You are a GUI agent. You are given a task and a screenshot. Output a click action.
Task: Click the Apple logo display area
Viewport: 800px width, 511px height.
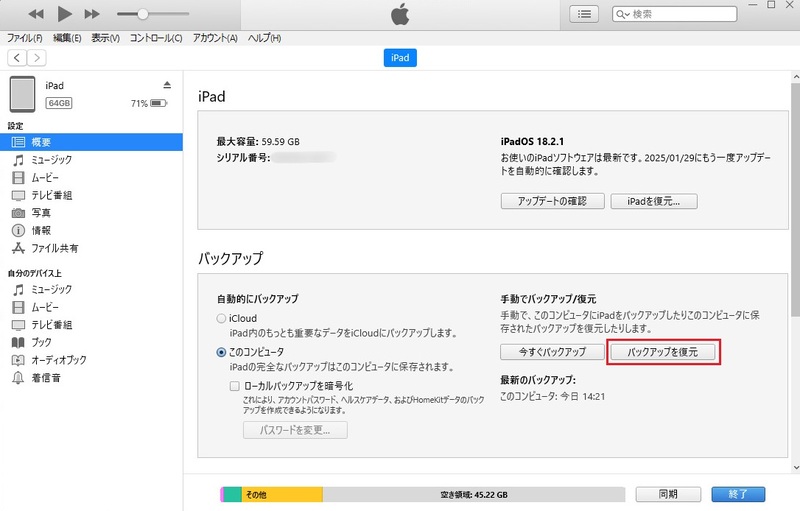(x=400, y=14)
